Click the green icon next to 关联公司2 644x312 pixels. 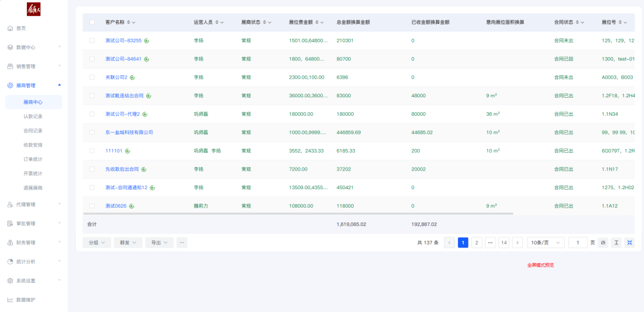[x=132, y=78]
